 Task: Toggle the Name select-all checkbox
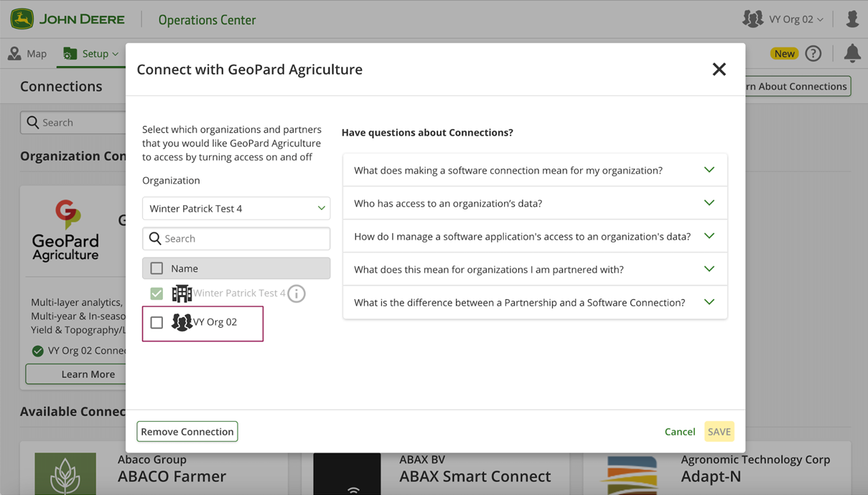pos(157,268)
